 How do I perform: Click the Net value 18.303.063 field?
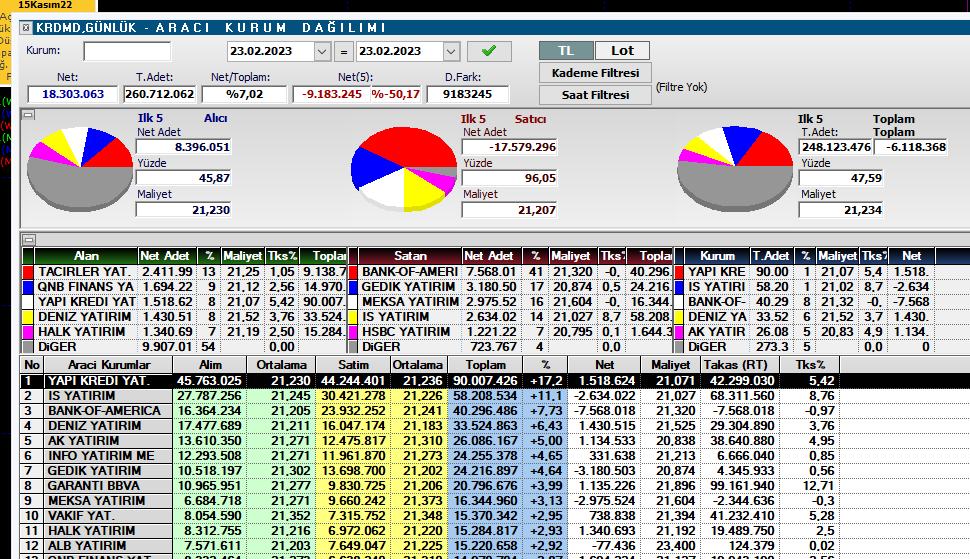[72, 94]
